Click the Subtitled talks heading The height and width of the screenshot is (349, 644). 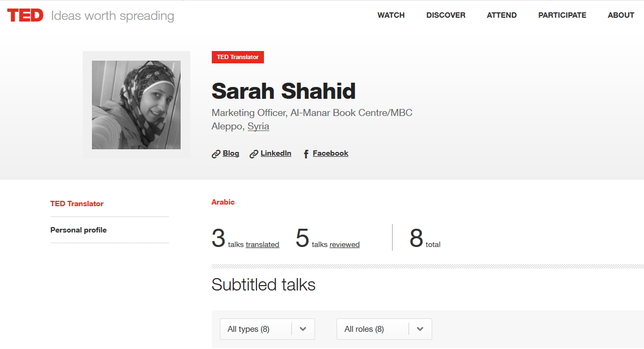click(263, 285)
